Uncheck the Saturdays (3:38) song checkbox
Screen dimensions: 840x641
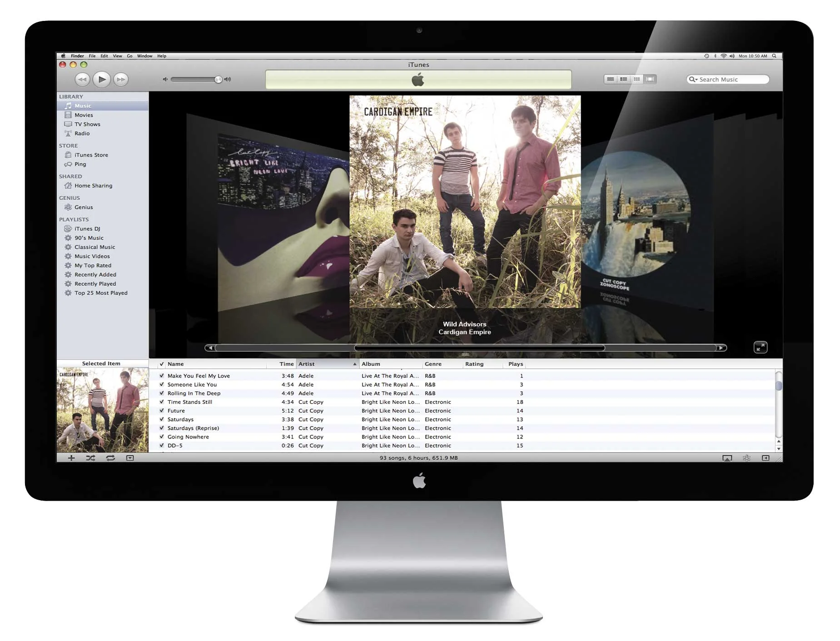[x=161, y=419]
